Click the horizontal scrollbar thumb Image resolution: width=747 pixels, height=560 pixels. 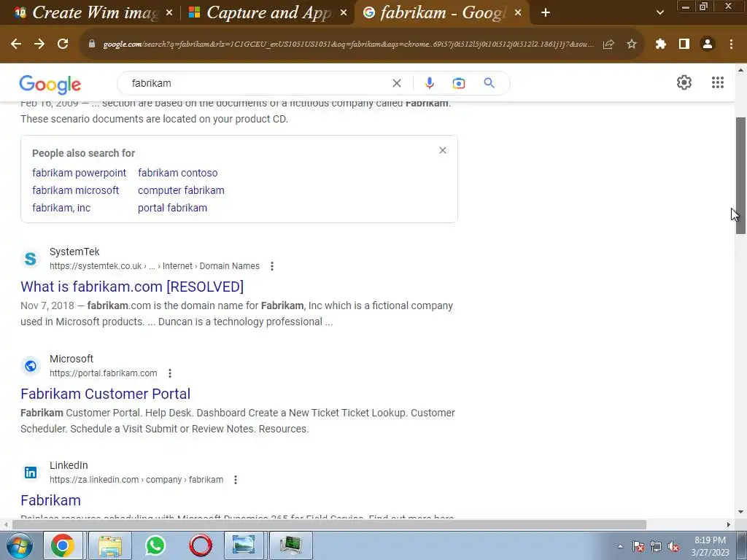(x=329, y=525)
